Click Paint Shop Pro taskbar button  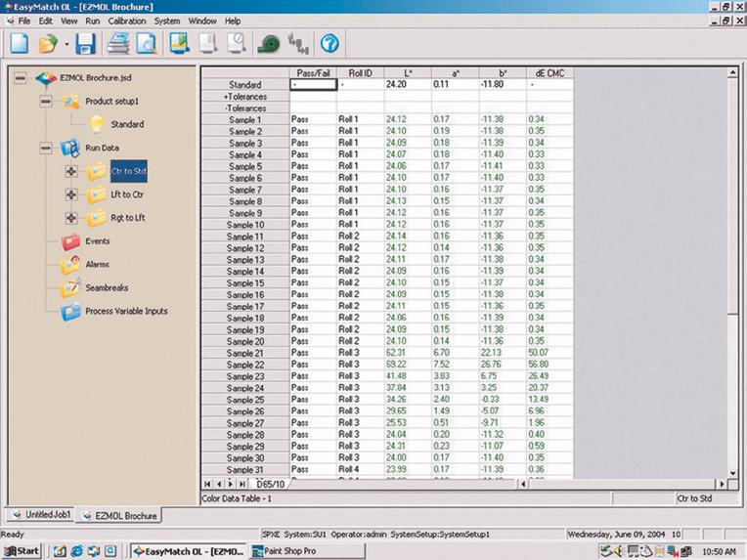coord(307,551)
